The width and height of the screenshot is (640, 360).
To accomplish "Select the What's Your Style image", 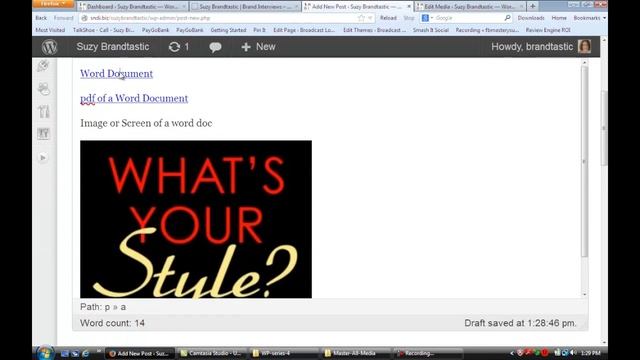I will pyautogui.click(x=196, y=219).
